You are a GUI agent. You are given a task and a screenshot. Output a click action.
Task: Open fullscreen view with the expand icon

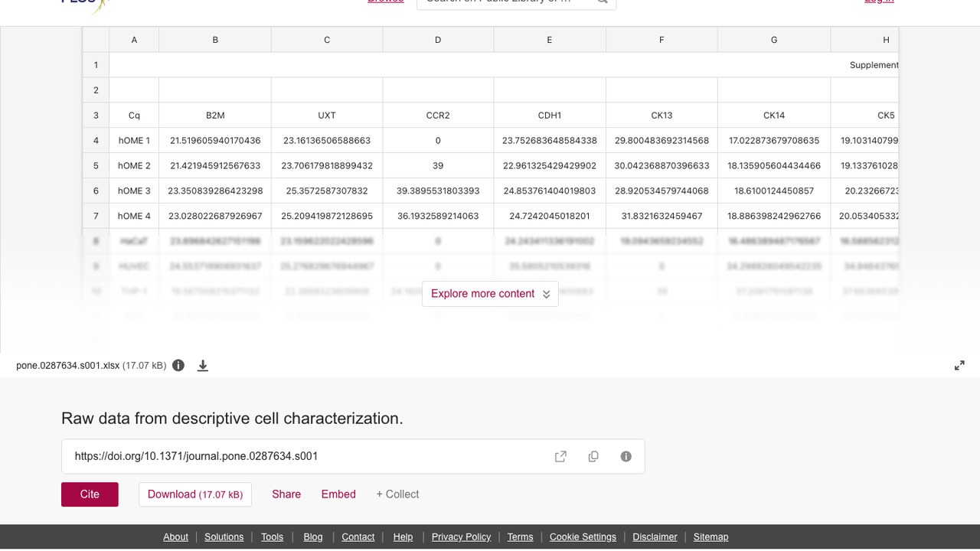(959, 366)
